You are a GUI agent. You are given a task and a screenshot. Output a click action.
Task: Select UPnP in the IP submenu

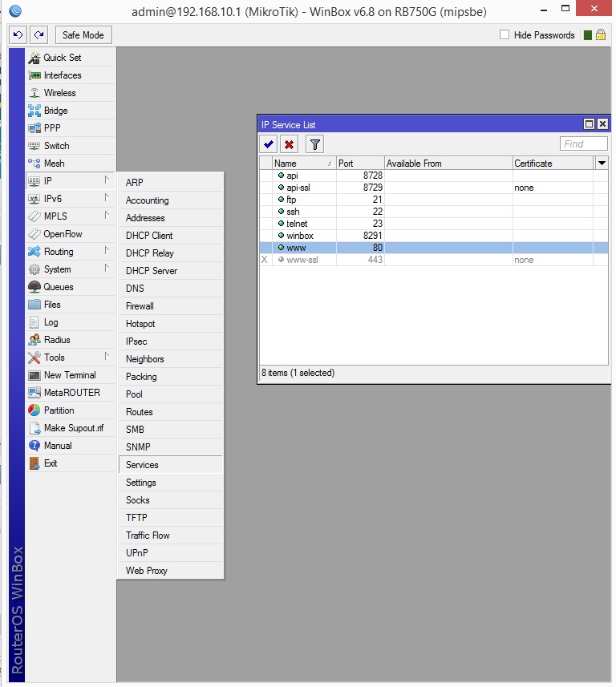click(x=171, y=553)
